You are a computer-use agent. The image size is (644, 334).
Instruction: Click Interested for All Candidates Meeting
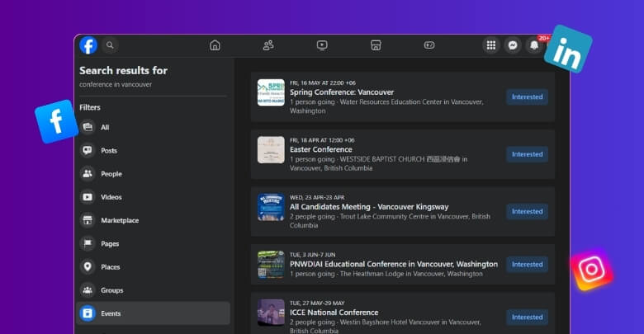(527, 211)
